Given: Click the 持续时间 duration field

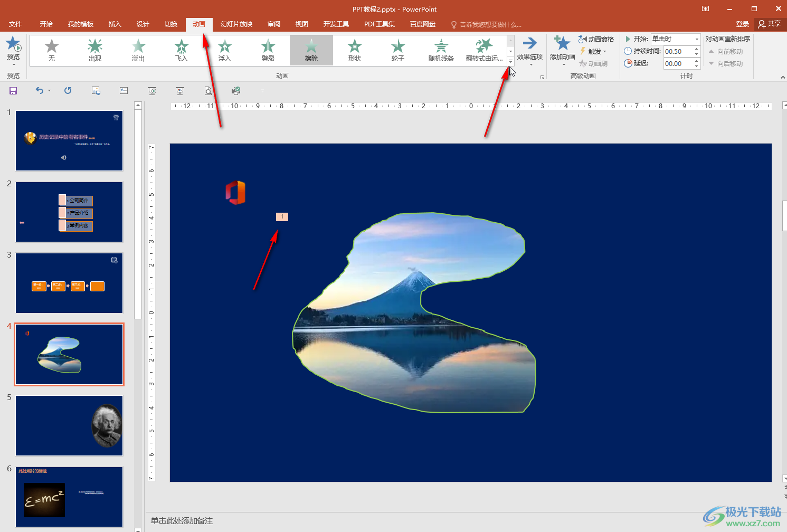Looking at the screenshot, I should point(678,51).
